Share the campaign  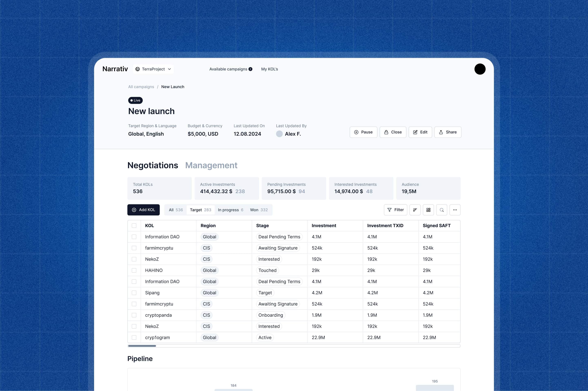[448, 132]
